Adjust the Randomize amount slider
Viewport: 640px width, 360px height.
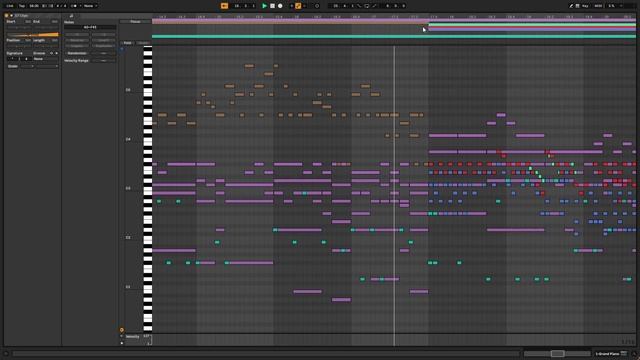103,53
